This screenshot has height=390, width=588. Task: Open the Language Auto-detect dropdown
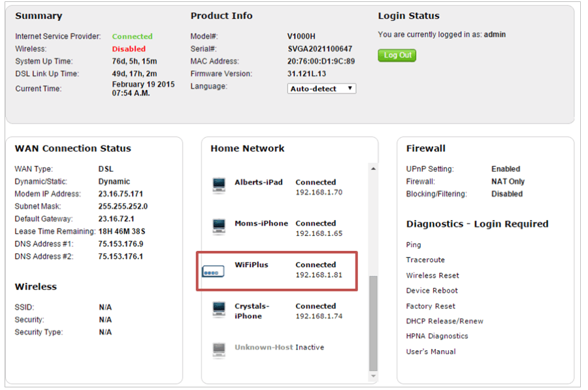point(321,88)
